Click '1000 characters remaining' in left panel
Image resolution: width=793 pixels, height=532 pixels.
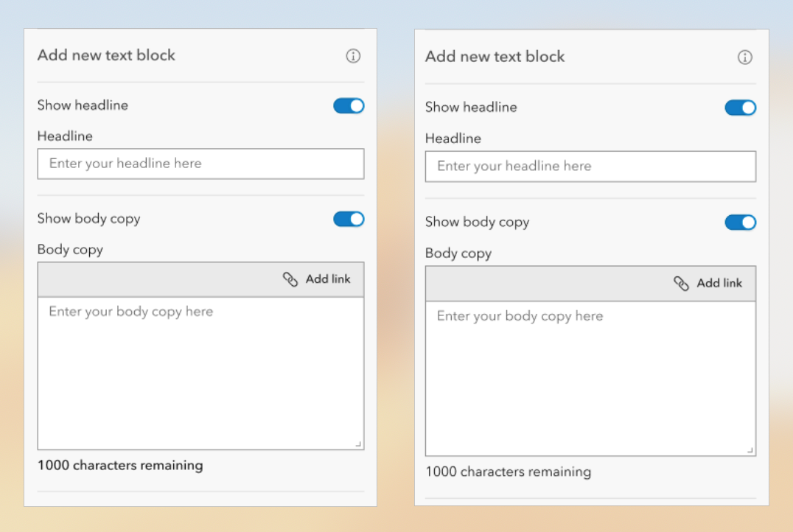[120, 465]
